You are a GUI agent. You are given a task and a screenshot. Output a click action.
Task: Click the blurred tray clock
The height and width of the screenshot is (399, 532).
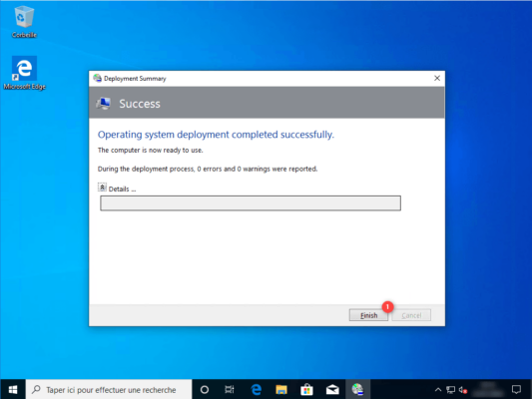pyautogui.click(x=488, y=389)
